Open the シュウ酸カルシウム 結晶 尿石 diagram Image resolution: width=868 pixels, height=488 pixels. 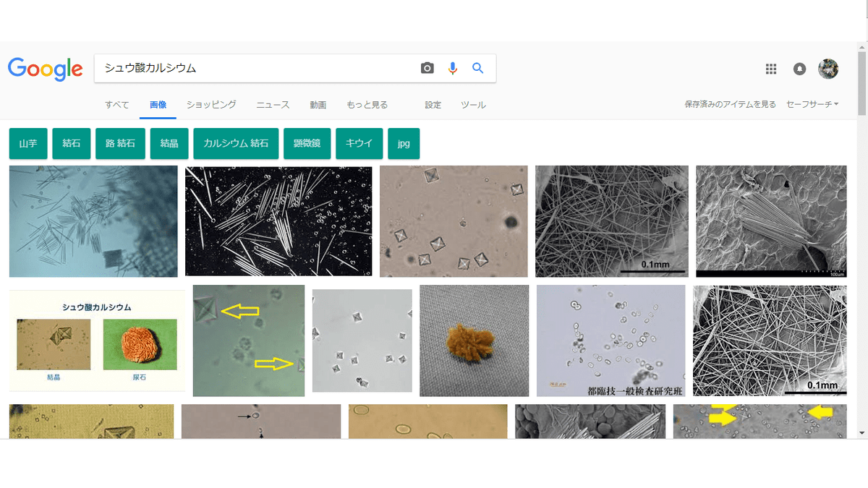point(97,341)
